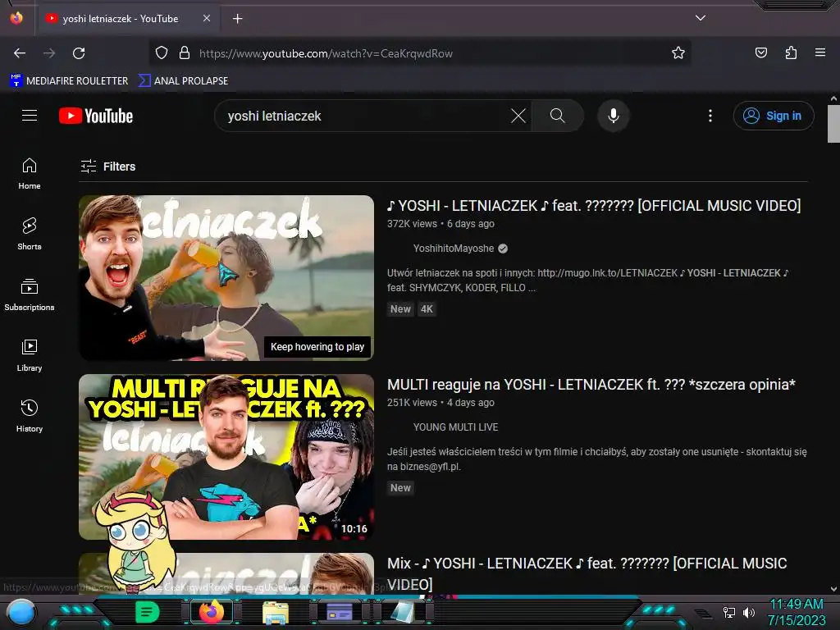Click the site security padlock icon

coord(185,53)
